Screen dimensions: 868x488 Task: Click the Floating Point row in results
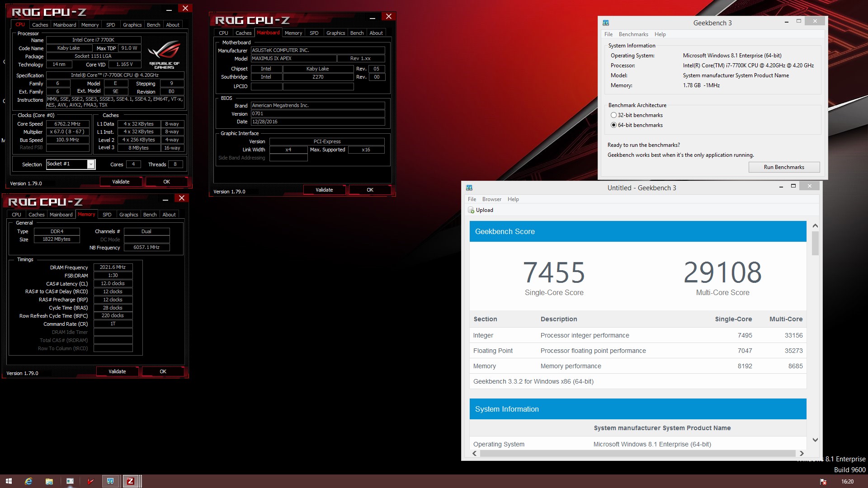click(638, 351)
